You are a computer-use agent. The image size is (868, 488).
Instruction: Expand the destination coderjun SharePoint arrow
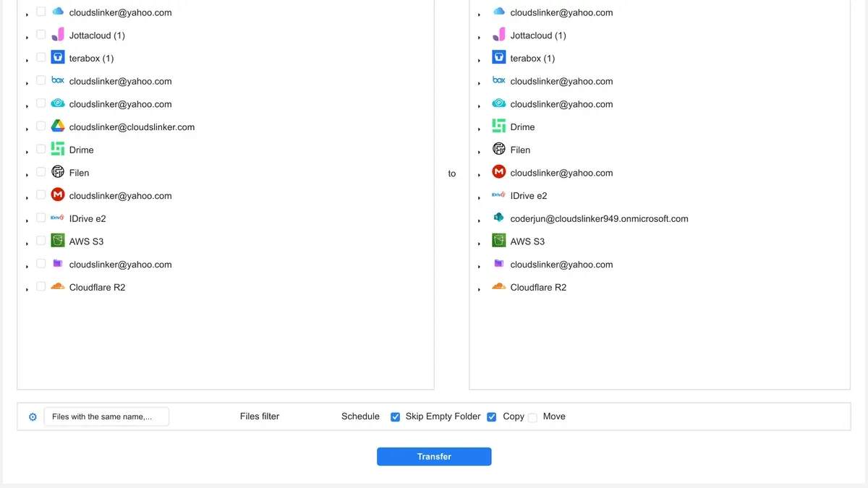pyautogui.click(x=479, y=221)
